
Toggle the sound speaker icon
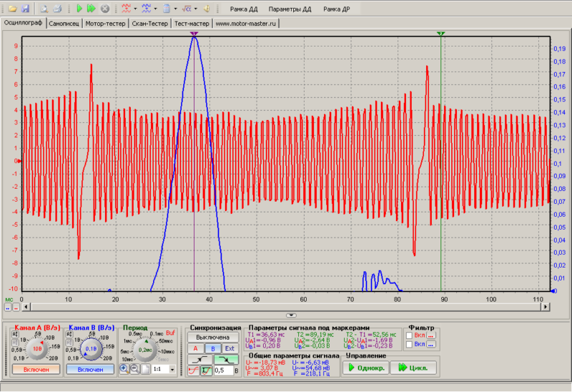207,9
